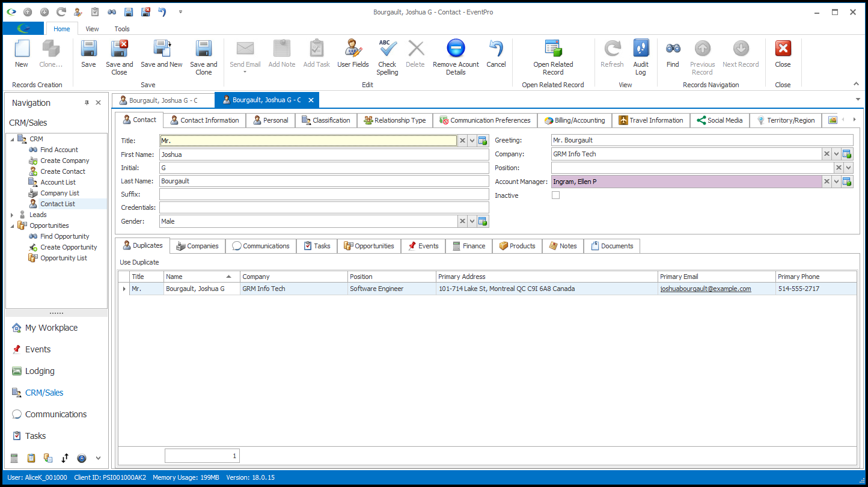Open the Communication Preferences tab
The image size is (868, 487).
(485, 120)
